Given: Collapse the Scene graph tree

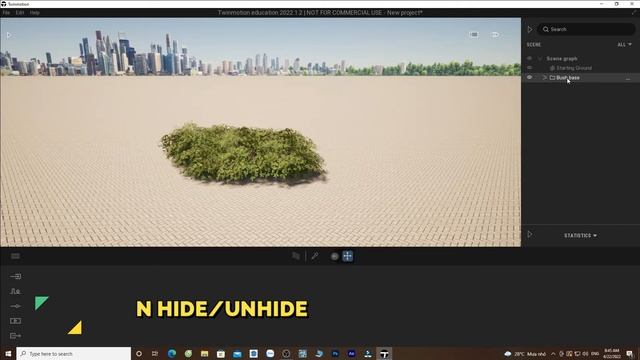Looking at the screenshot, I should pyautogui.click(x=540, y=59).
